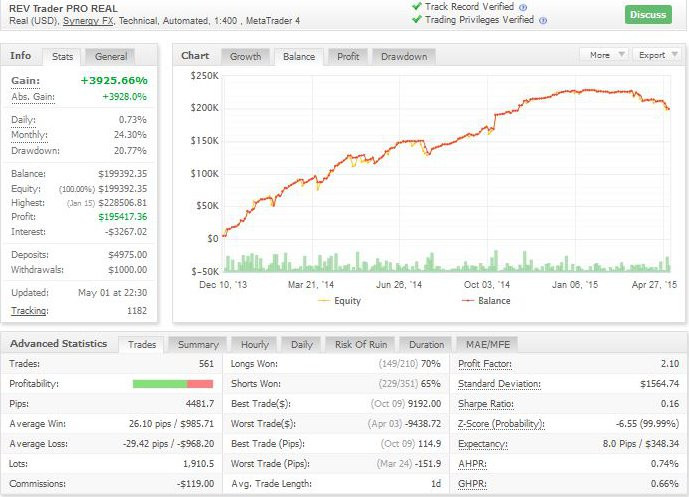This screenshot has height=497, width=689.
Task: Open the Daily statistics tab
Action: click(x=301, y=345)
